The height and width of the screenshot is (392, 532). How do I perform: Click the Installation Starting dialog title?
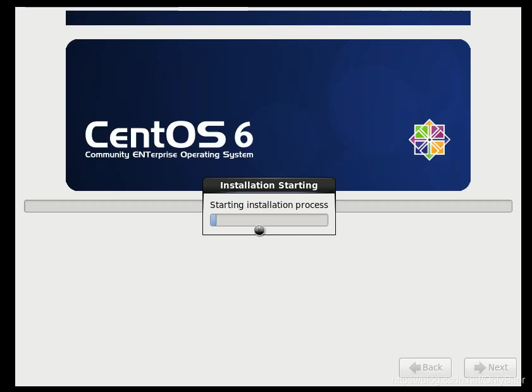269,185
